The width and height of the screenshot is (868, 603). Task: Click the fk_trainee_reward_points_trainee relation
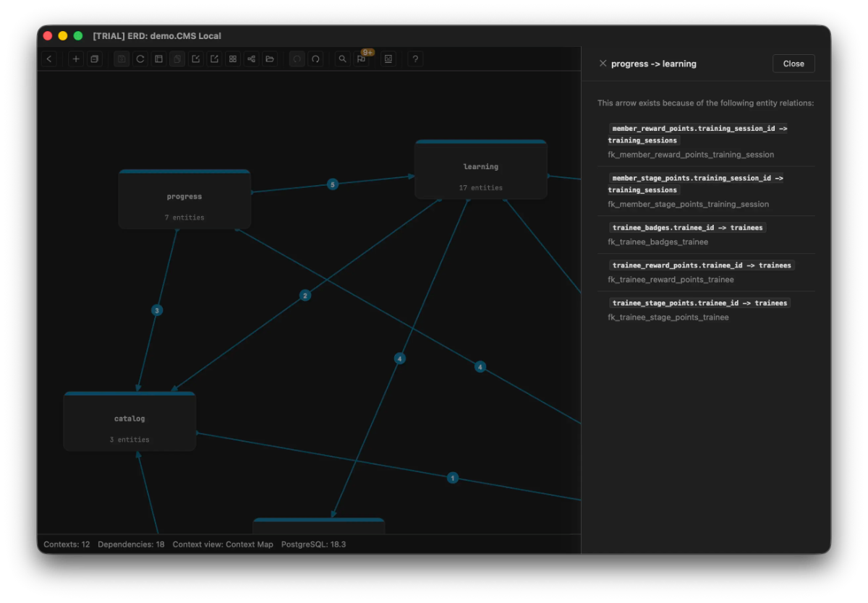pos(671,280)
